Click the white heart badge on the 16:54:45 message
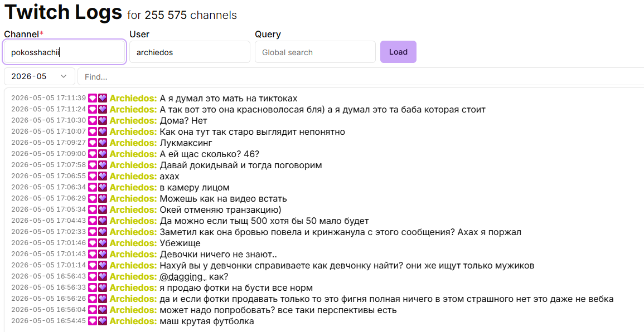 pyautogui.click(x=93, y=321)
